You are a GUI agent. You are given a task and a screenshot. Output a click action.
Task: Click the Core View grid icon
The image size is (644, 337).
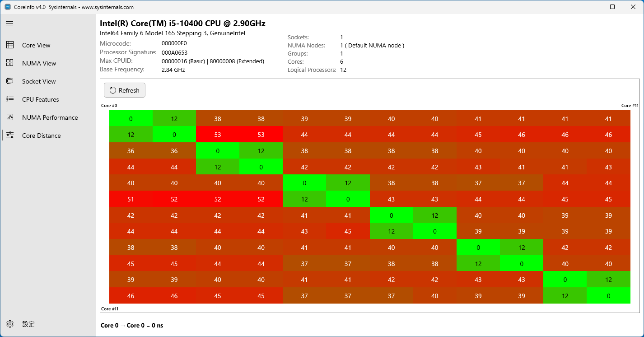point(9,45)
